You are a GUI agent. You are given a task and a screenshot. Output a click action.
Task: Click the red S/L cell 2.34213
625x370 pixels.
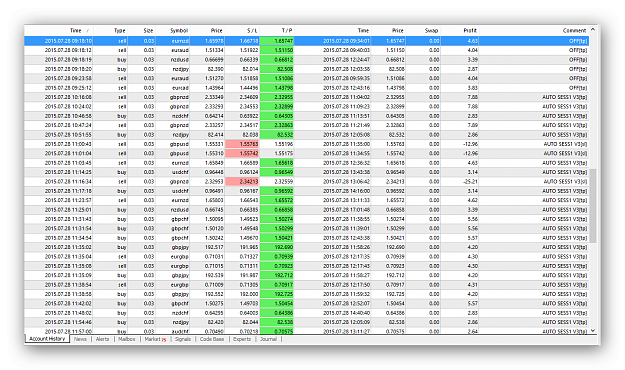point(242,181)
